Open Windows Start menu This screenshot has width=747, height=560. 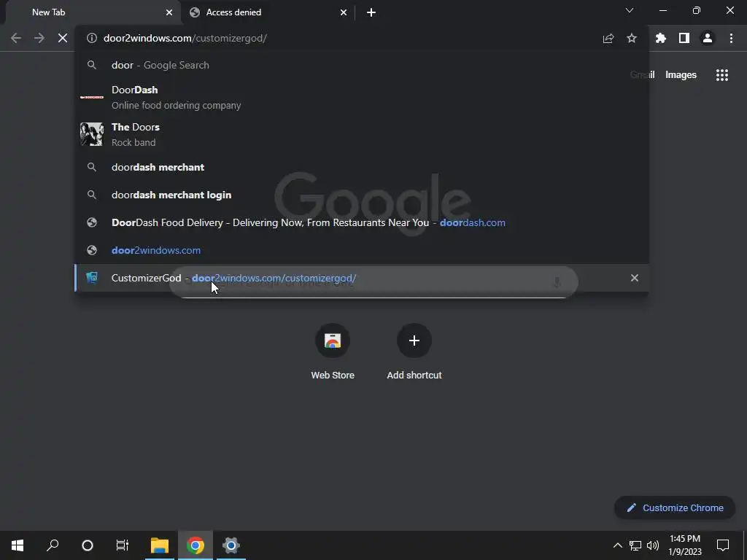click(x=18, y=545)
